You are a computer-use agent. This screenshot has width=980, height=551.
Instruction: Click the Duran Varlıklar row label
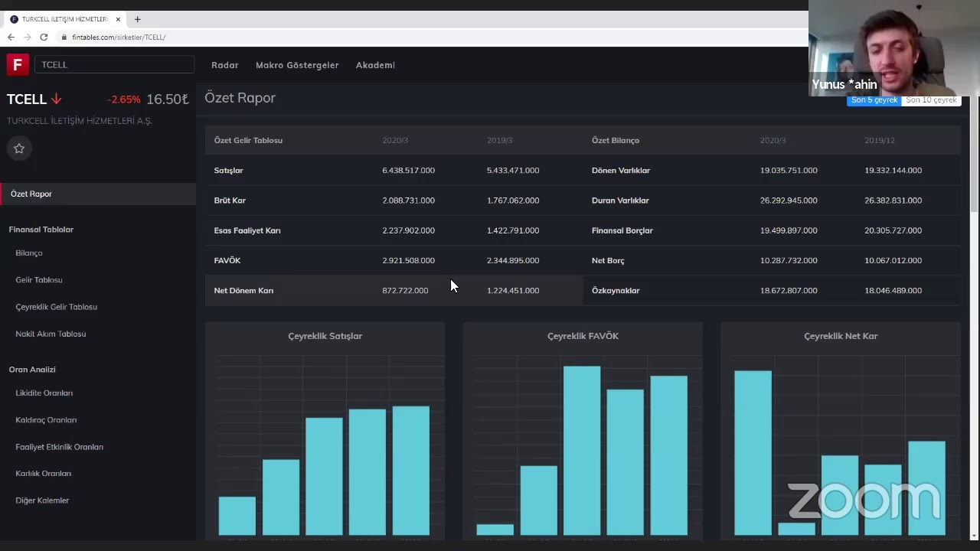[620, 201]
